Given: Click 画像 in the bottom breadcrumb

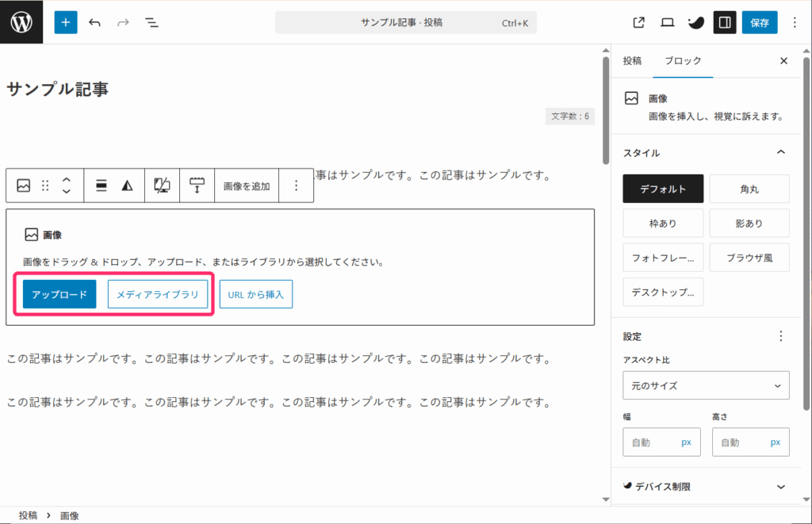Looking at the screenshot, I should pos(70,516).
